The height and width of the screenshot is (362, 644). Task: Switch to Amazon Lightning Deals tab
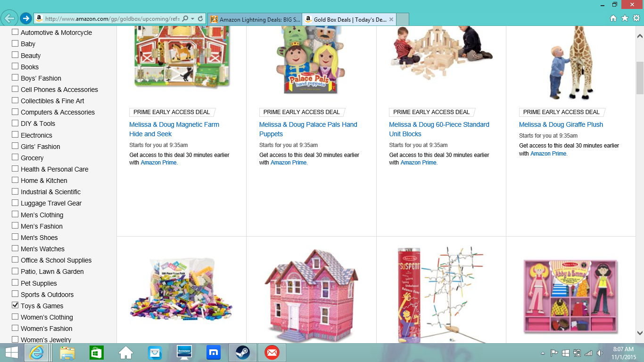click(x=255, y=19)
